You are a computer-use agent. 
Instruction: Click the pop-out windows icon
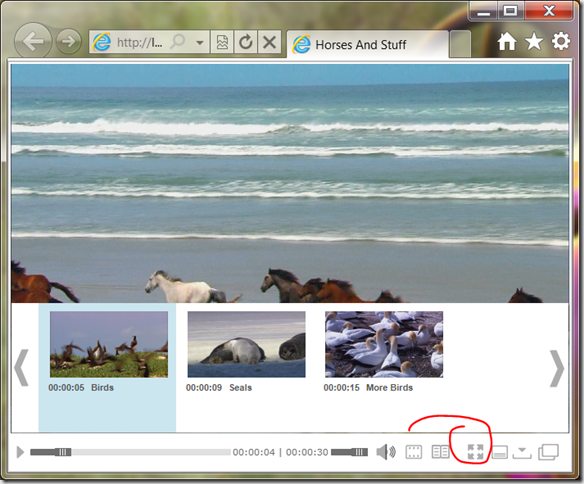point(548,452)
